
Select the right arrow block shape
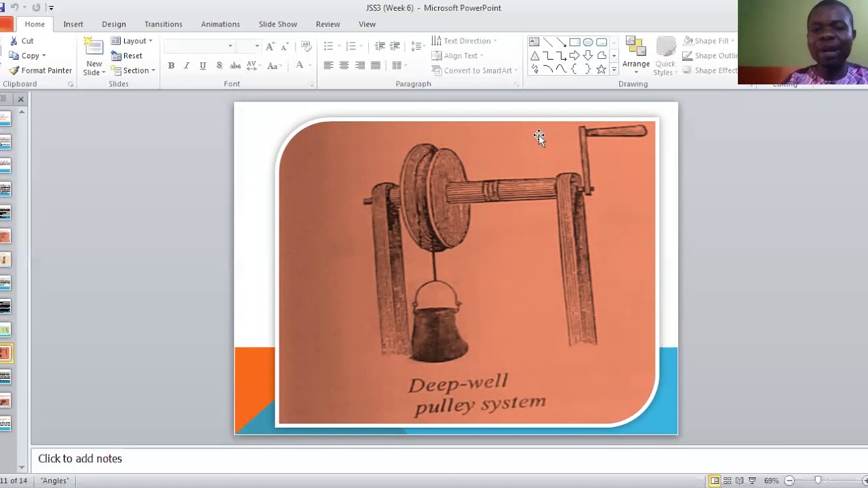[574, 56]
